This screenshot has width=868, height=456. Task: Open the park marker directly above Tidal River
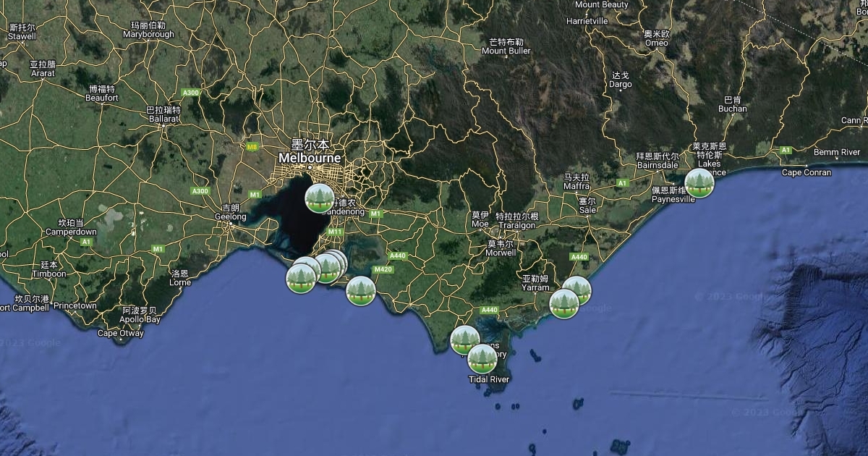tap(482, 358)
